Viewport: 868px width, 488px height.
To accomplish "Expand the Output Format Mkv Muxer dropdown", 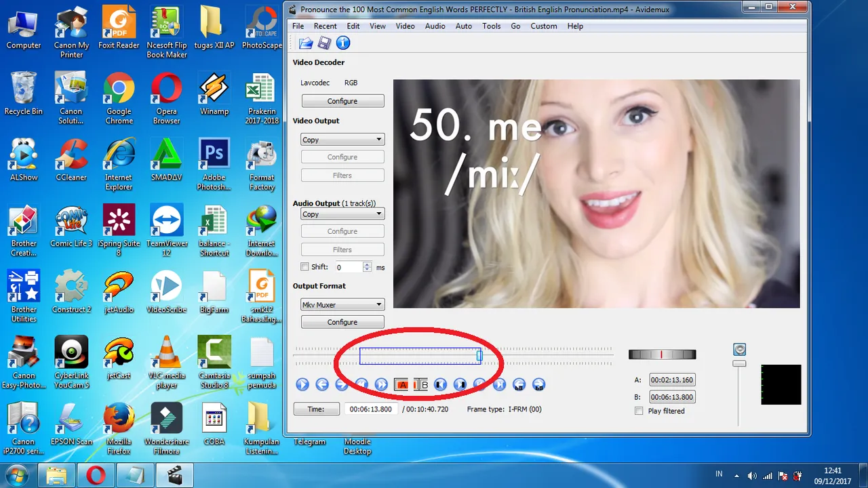I will click(x=342, y=305).
